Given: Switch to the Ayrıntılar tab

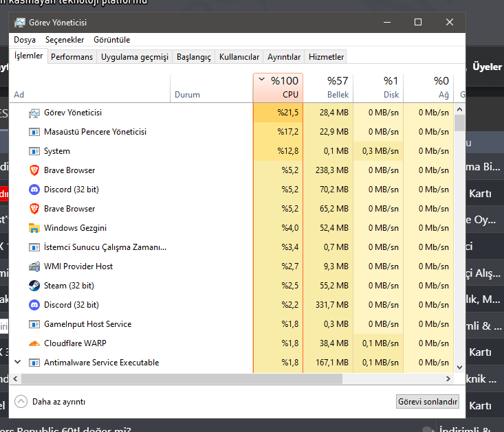Looking at the screenshot, I should pos(284,57).
